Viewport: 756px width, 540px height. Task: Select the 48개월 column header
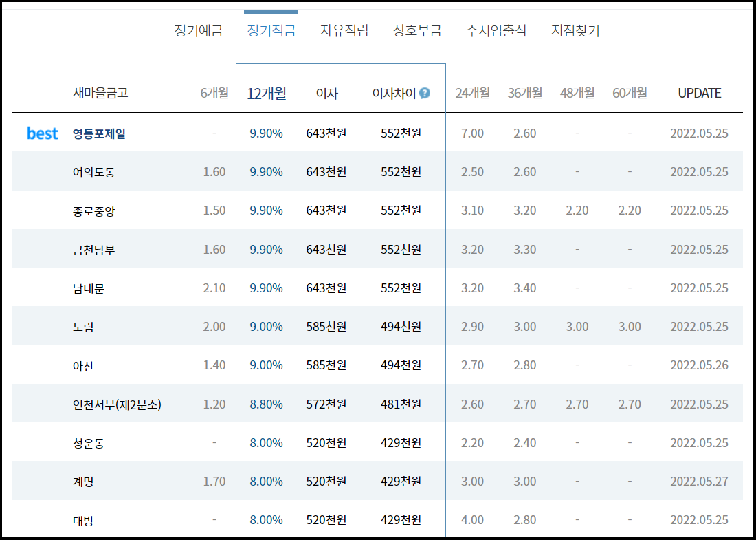click(x=577, y=93)
